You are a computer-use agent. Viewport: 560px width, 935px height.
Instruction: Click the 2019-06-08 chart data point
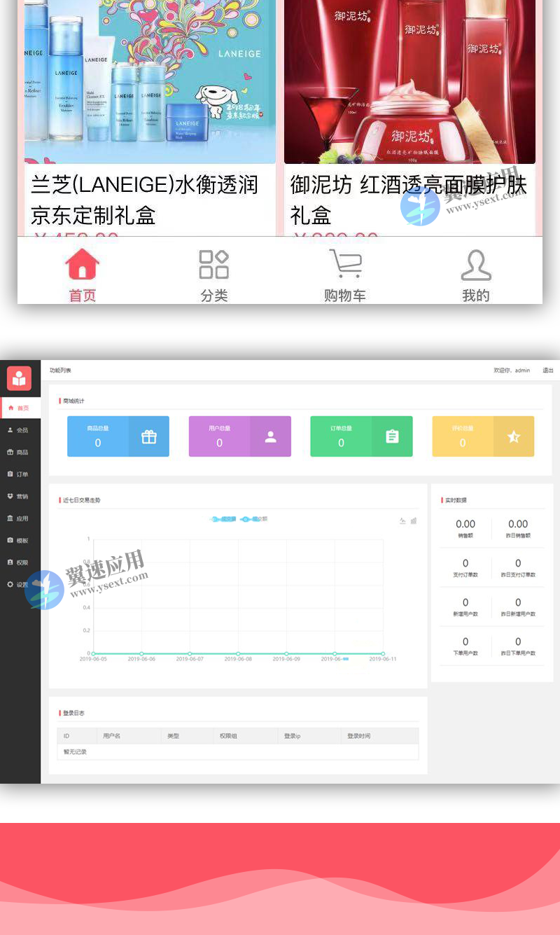(x=238, y=653)
